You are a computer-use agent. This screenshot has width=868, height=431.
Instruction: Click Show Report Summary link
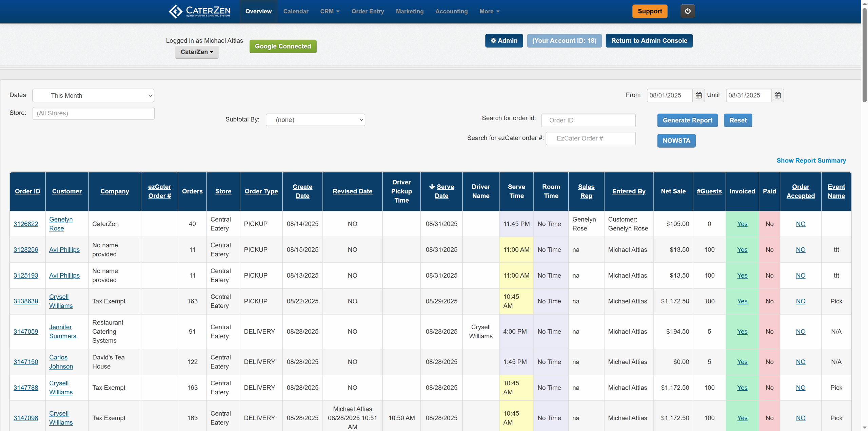pos(811,161)
